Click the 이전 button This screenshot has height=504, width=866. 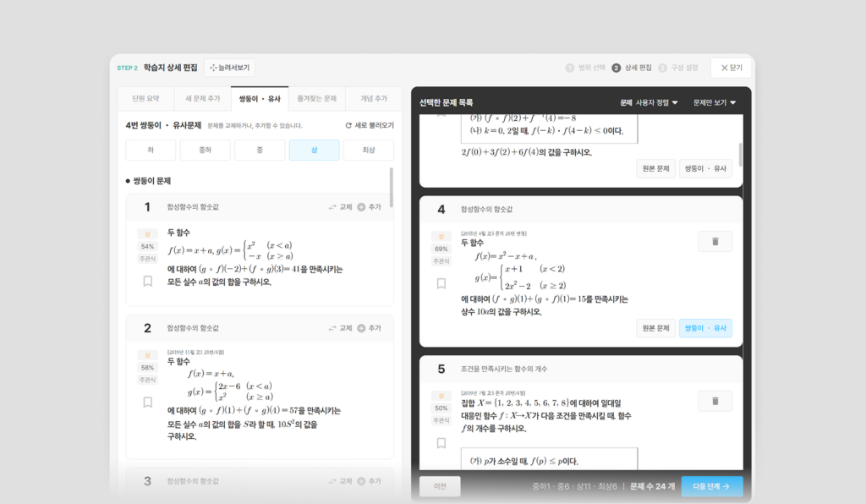point(440,486)
